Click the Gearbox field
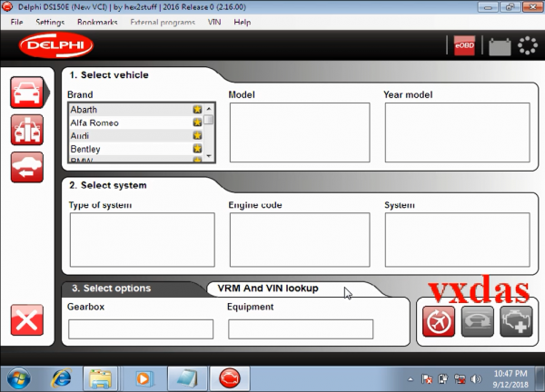The width and height of the screenshot is (545, 392). (141, 329)
